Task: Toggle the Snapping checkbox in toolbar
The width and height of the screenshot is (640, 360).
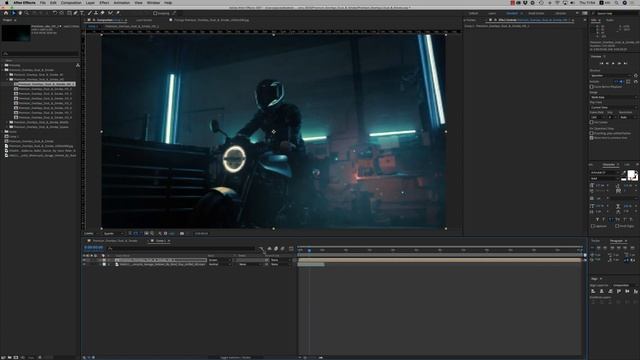Action: click(x=155, y=13)
